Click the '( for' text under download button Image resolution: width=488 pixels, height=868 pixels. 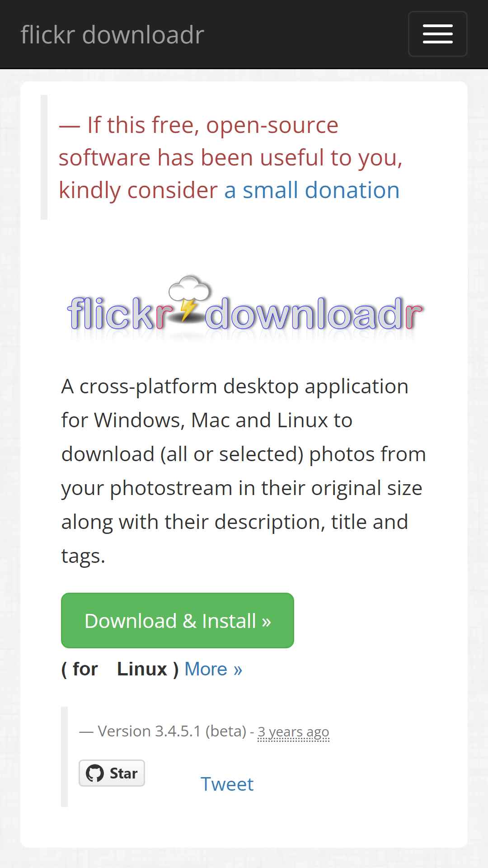80,669
